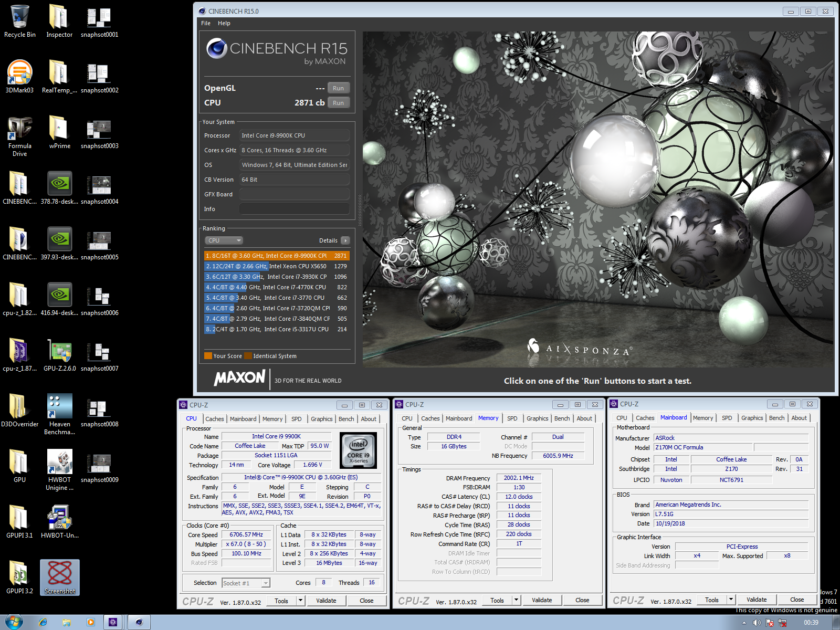
Task: Open Windows Media Player from taskbar
Action: pyautogui.click(x=90, y=622)
